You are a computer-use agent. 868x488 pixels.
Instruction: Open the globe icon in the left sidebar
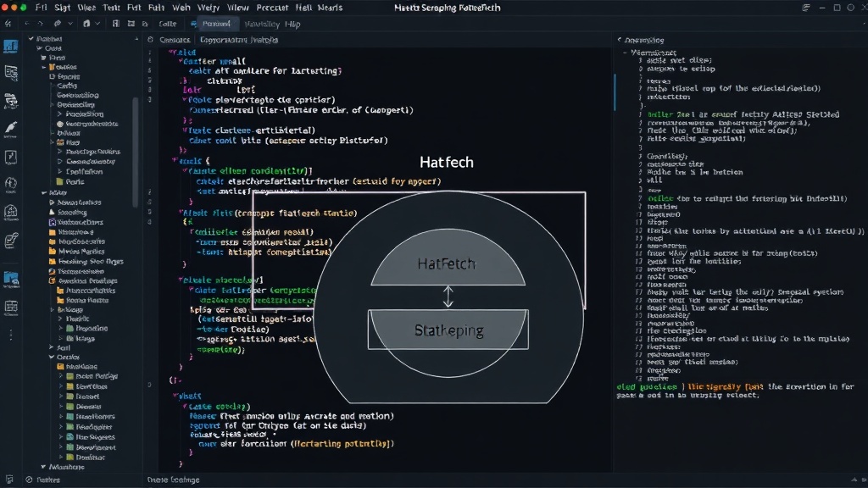(10, 183)
